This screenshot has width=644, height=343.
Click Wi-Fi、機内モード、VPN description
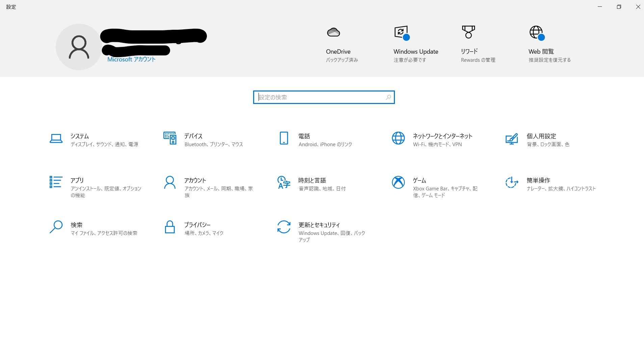(437, 144)
